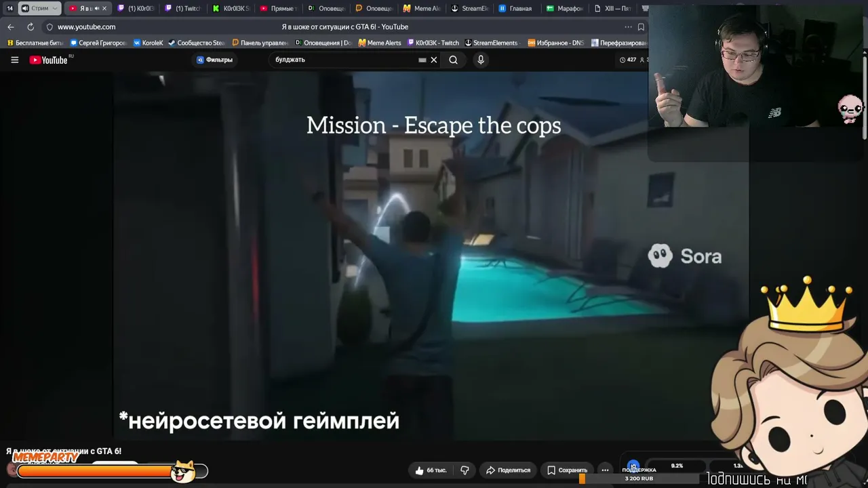Start voice search with microphone icon

point(481,60)
